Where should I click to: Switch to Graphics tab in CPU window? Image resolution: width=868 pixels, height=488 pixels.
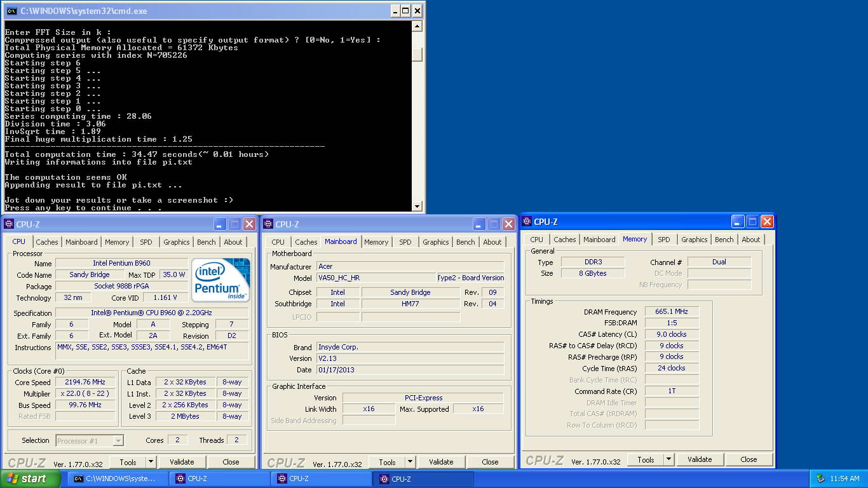[x=177, y=242]
